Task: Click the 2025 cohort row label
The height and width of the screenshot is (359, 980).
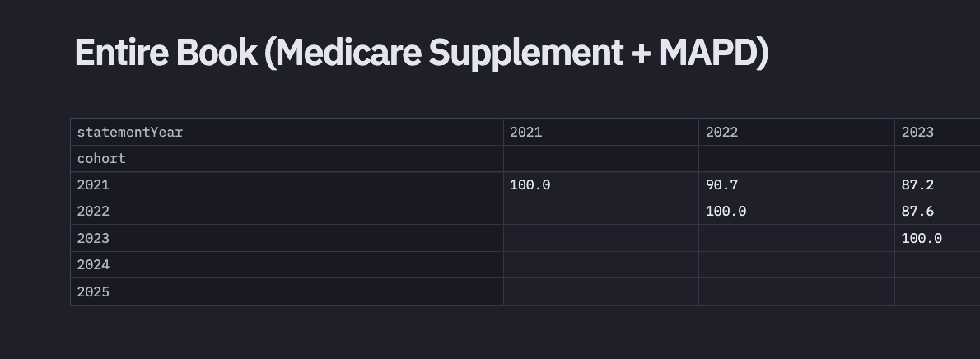Action: (93, 291)
